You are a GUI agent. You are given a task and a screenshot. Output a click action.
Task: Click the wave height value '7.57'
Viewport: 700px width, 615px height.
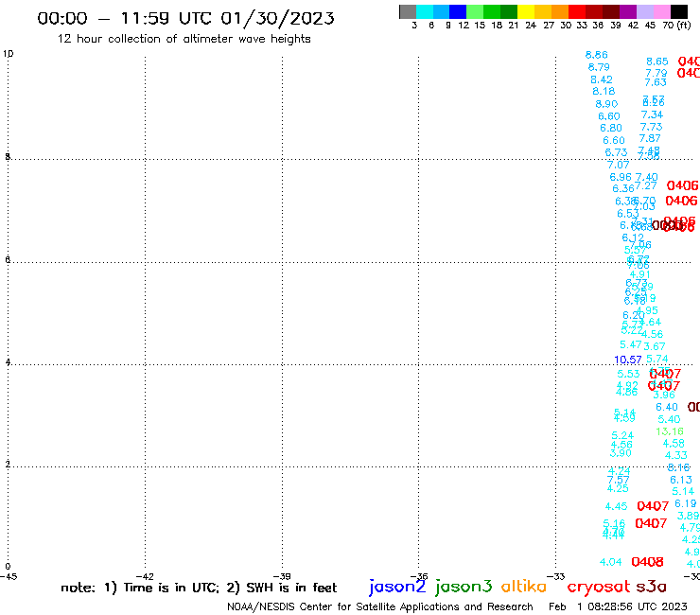point(618,480)
